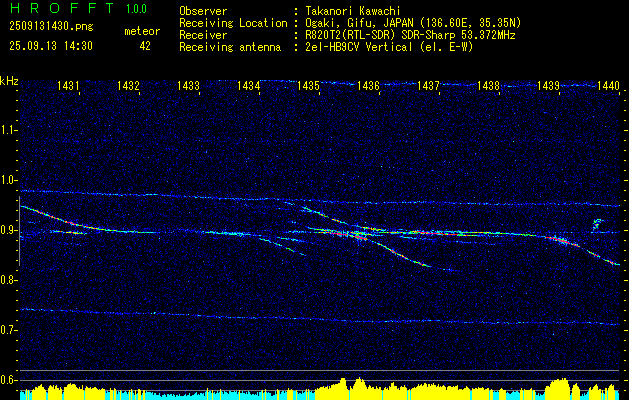Screen dimensions: 629x400
Task: Select the version number 1.0.0
Action: click(x=136, y=9)
